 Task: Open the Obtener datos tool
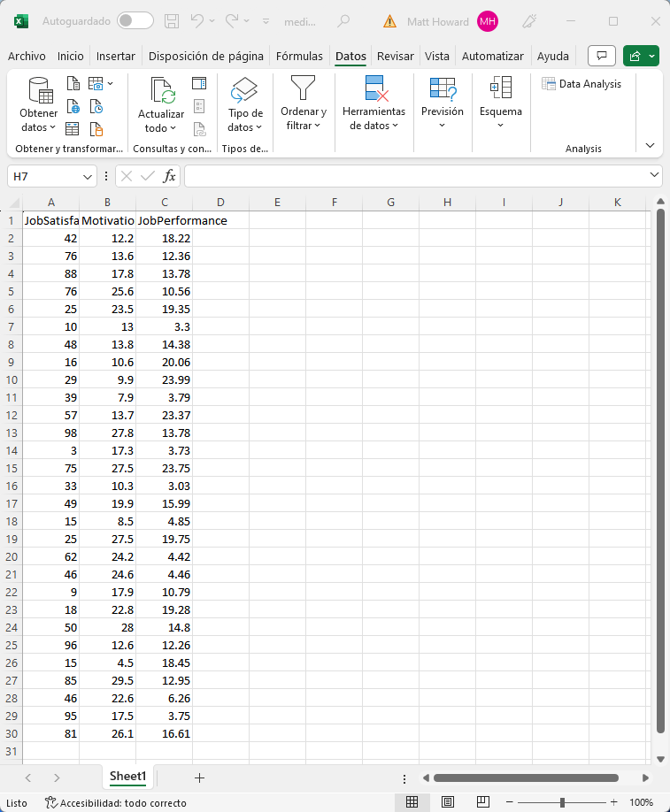[x=39, y=105]
